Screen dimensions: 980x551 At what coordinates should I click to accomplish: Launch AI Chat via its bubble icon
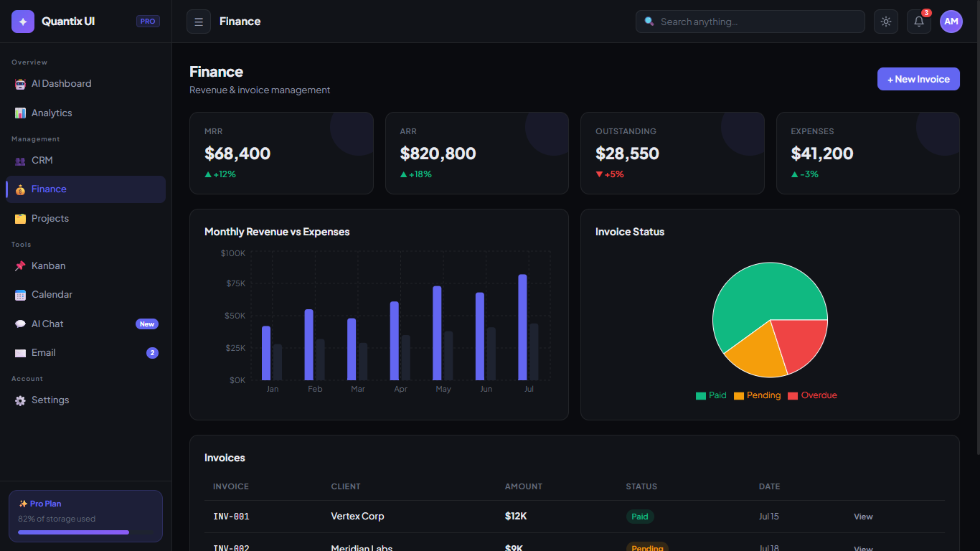[21, 324]
